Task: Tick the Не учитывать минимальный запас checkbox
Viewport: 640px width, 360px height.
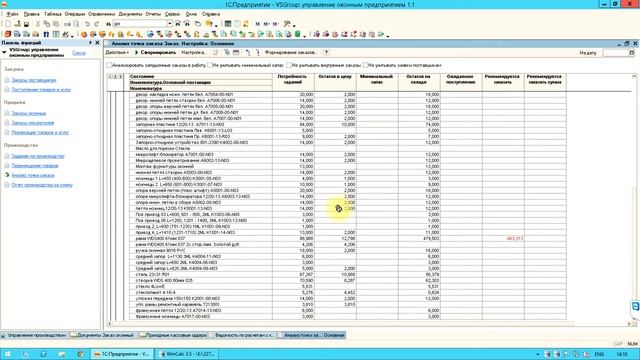Action: [x=210, y=65]
